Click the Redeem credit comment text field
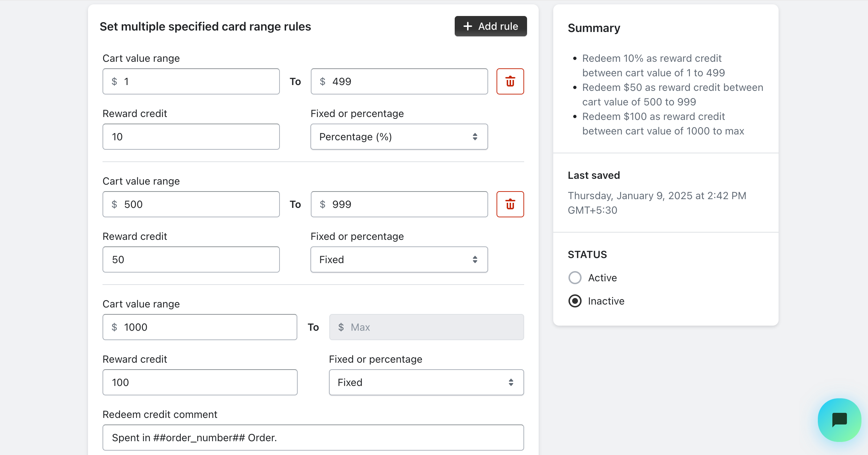The width and height of the screenshot is (868, 455). click(x=313, y=438)
